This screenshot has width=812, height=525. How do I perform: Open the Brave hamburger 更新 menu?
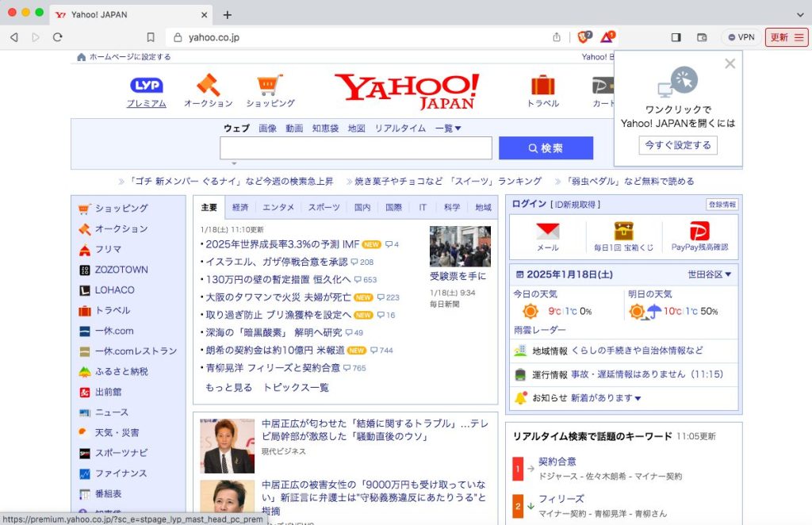787,37
